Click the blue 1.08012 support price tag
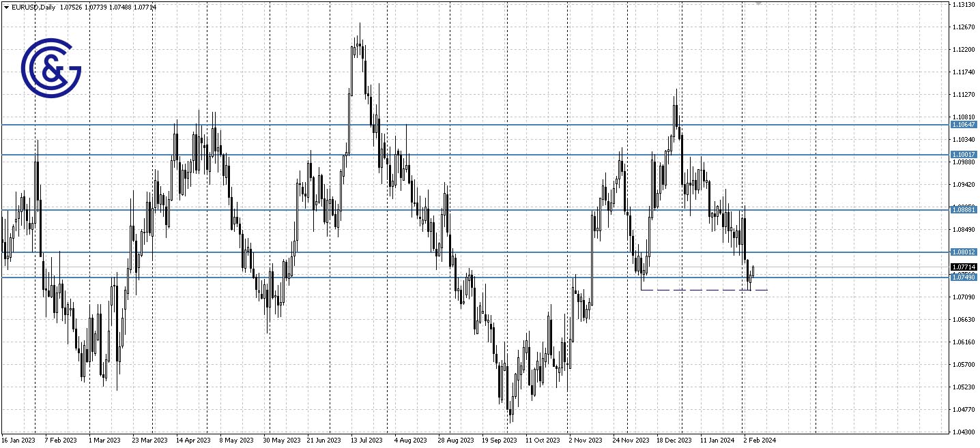Image resolution: width=980 pixels, height=448 pixels. (x=965, y=253)
